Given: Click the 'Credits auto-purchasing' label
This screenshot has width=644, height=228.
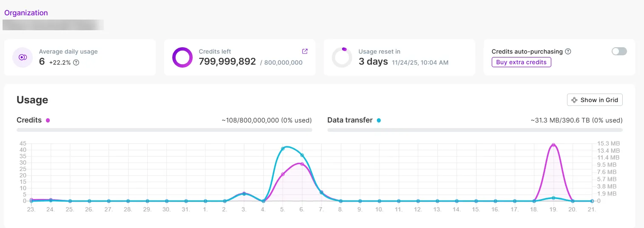Looking at the screenshot, I should point(527,51).
